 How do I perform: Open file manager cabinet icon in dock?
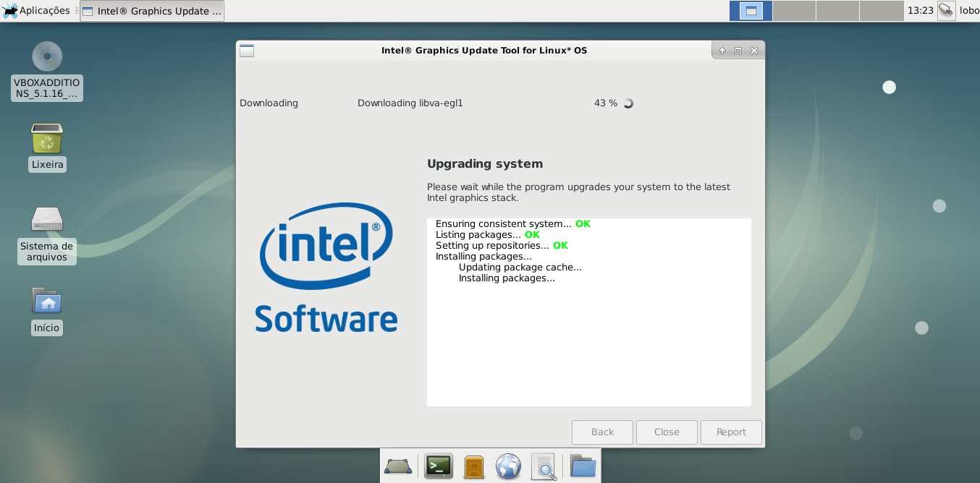pos(473,466)
